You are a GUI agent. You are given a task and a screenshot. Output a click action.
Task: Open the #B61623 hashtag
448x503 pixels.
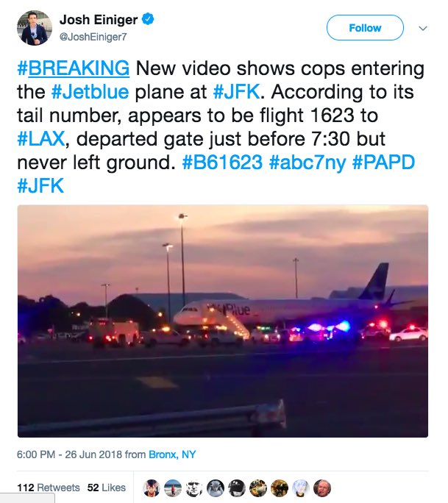pyautogui.click(x=222, y=162)
